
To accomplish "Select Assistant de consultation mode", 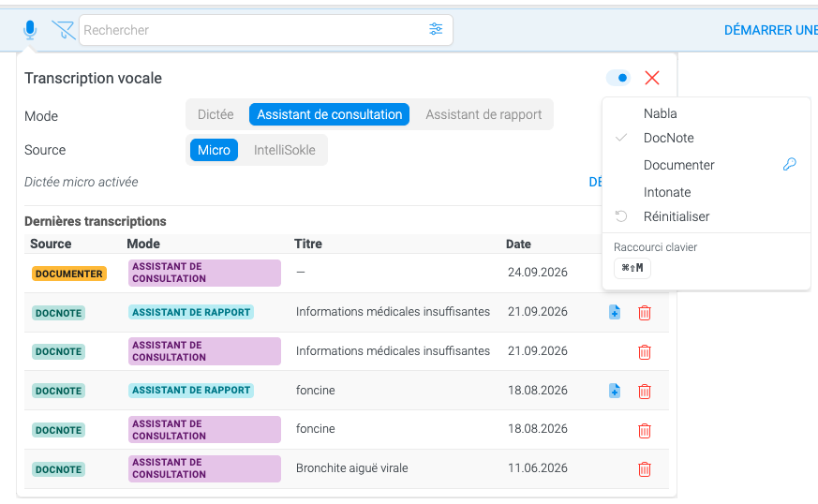I will pos(329,114).
